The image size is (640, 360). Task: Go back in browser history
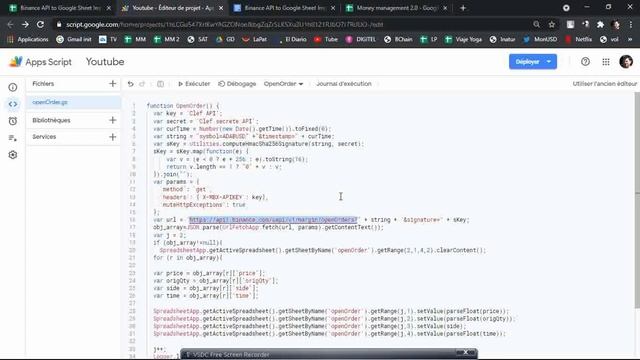10,24
